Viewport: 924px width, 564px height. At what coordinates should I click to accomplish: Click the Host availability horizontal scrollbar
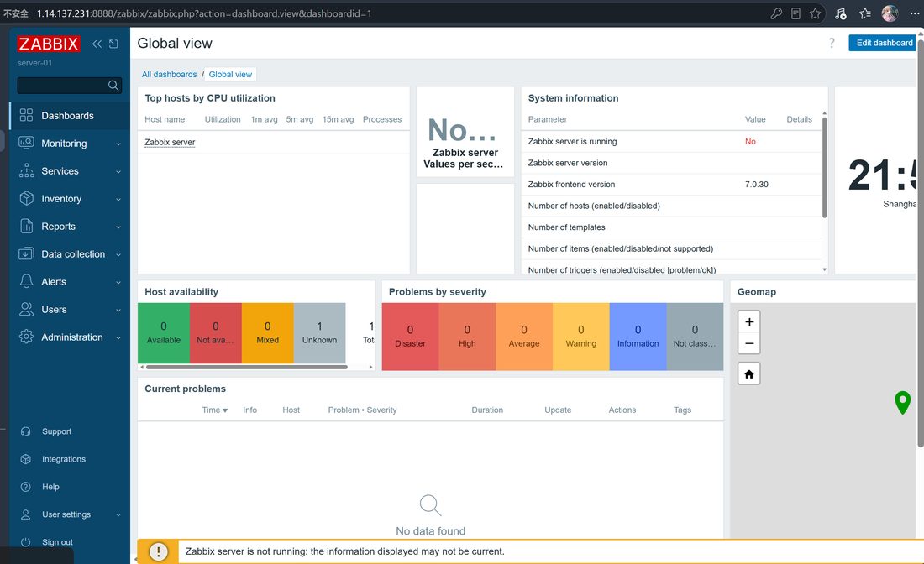[x=247, y=367]
